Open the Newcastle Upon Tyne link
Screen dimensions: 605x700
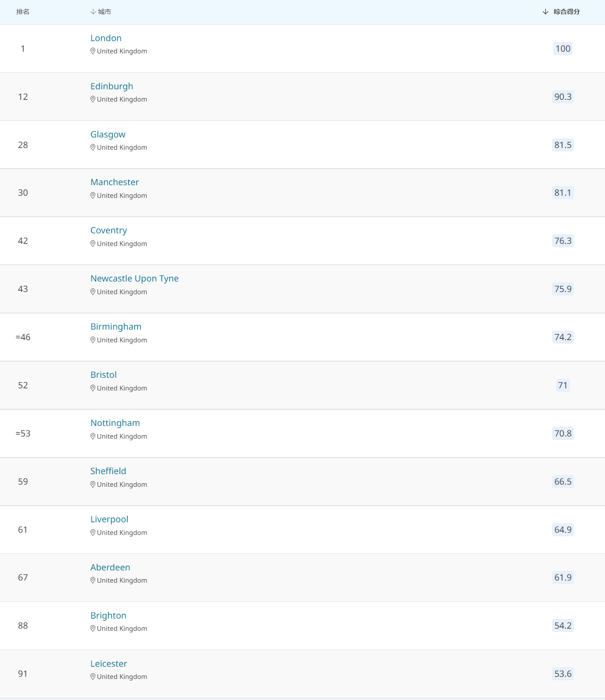click(134, 278)
